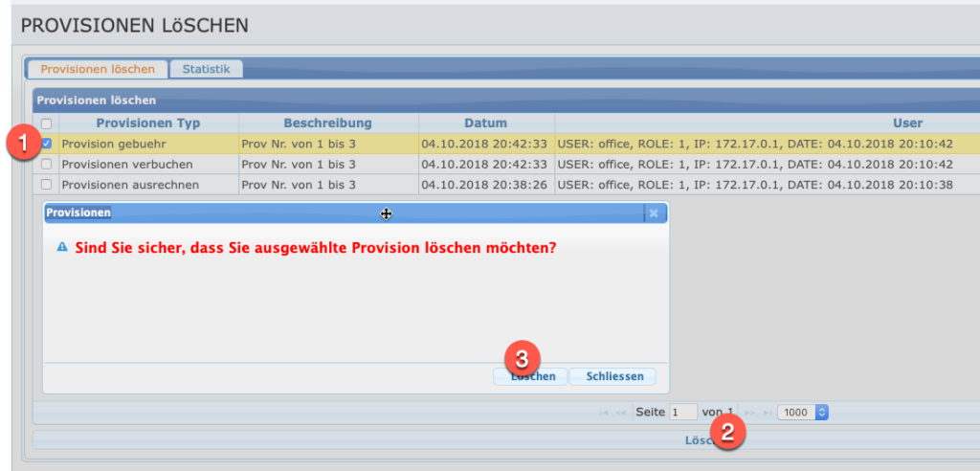Image resolution: width=980 pixels, height=471 pixels.
Task: Click red annotation marker number 2
Action: point(728,431)
